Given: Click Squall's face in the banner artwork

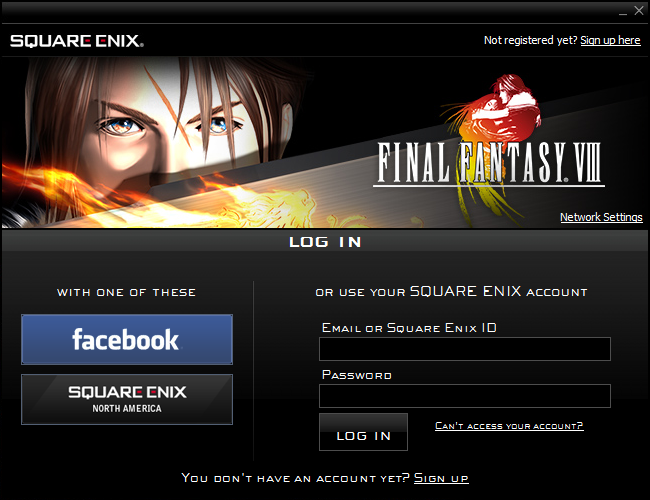Looking at the screenshot, I should coord(166,124).
